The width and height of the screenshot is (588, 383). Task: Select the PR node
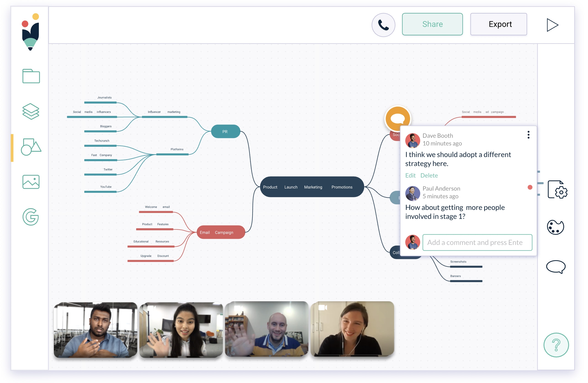[225, 131]
